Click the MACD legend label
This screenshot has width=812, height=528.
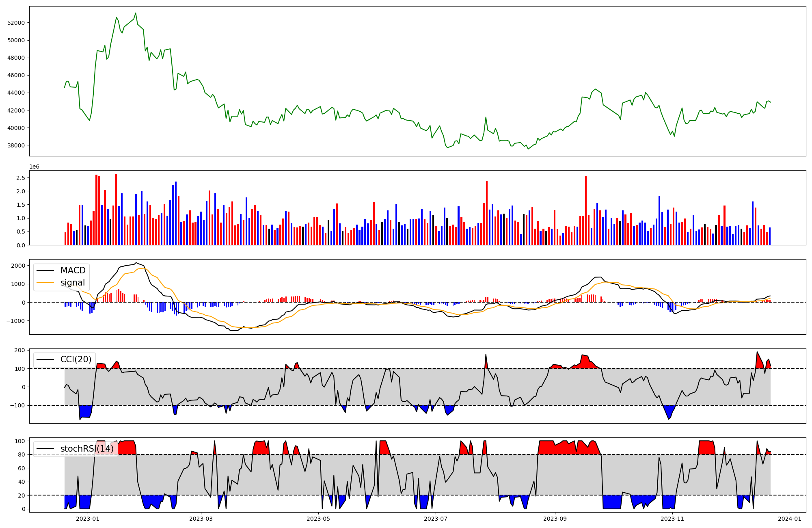(73, 270)
